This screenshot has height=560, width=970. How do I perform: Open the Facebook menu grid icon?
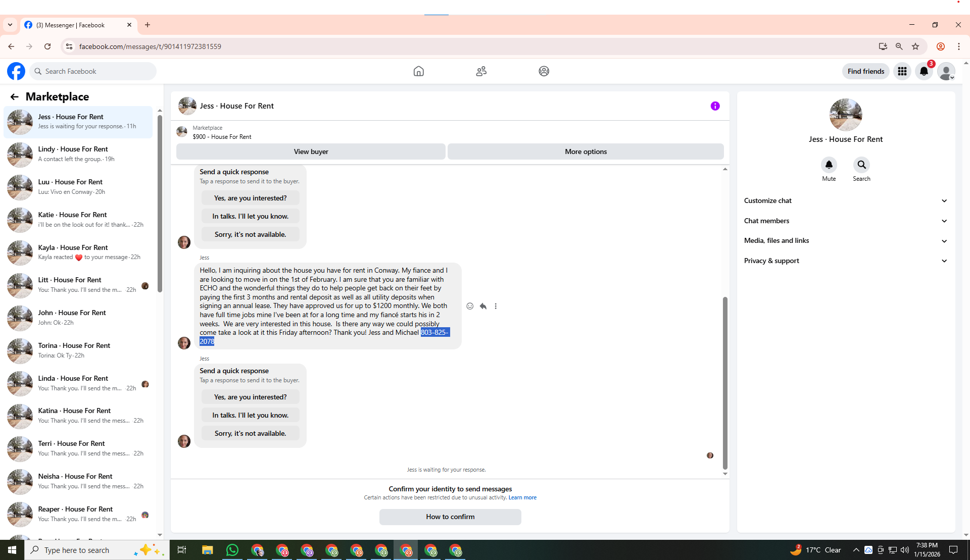(902, 71)
